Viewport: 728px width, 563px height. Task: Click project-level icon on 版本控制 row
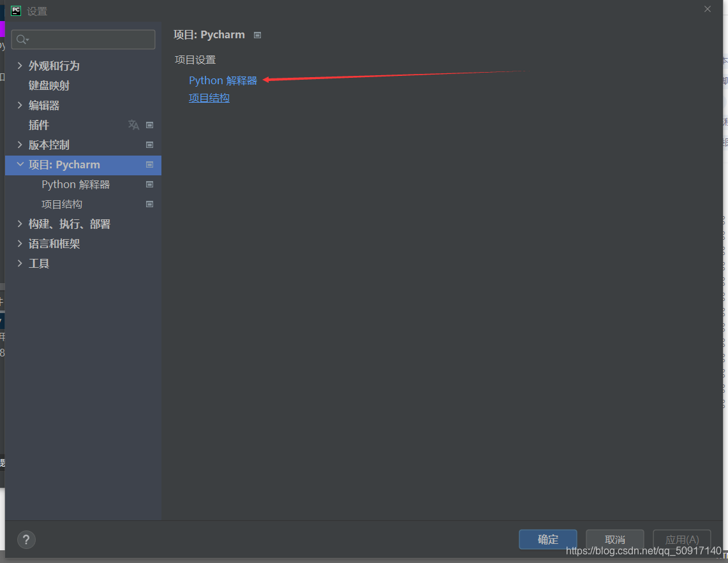point(149,145)
